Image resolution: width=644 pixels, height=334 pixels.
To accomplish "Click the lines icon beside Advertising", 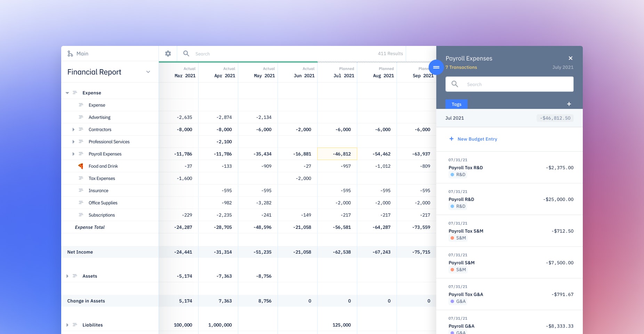I will (x=81, y=117).
